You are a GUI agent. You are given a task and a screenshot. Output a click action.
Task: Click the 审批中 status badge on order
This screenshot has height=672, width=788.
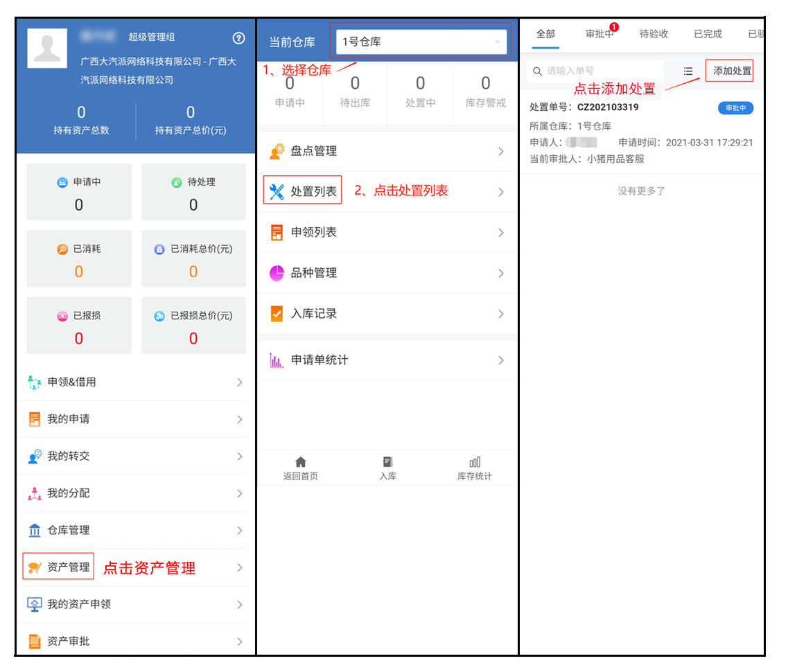[x=735, y=108]
